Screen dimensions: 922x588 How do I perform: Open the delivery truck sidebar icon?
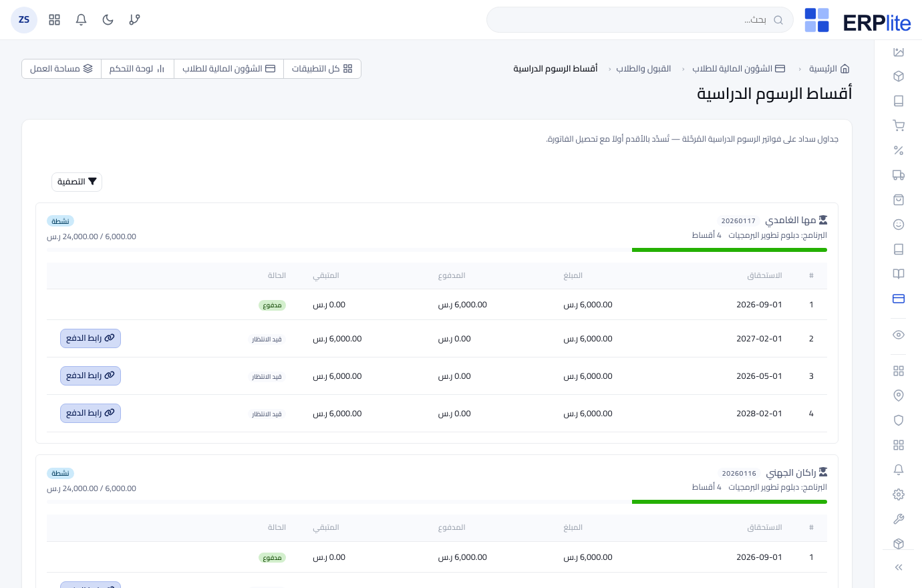pyautogui.click(x=899, y=175)
